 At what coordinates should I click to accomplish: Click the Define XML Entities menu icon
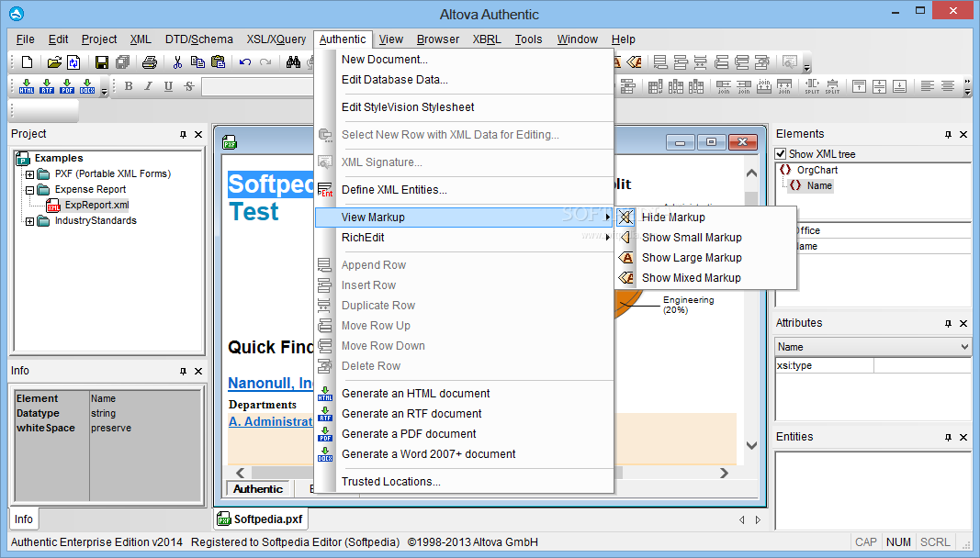tap(325, 190)
